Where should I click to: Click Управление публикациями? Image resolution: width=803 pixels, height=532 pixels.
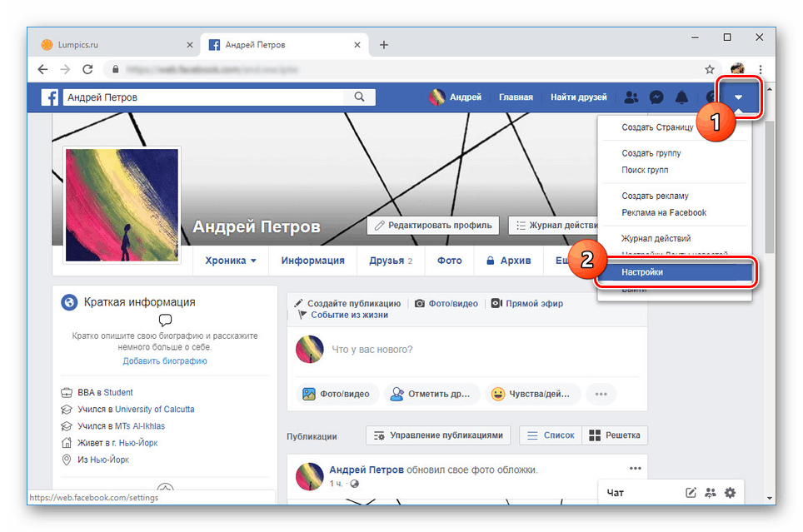point(438,435)
